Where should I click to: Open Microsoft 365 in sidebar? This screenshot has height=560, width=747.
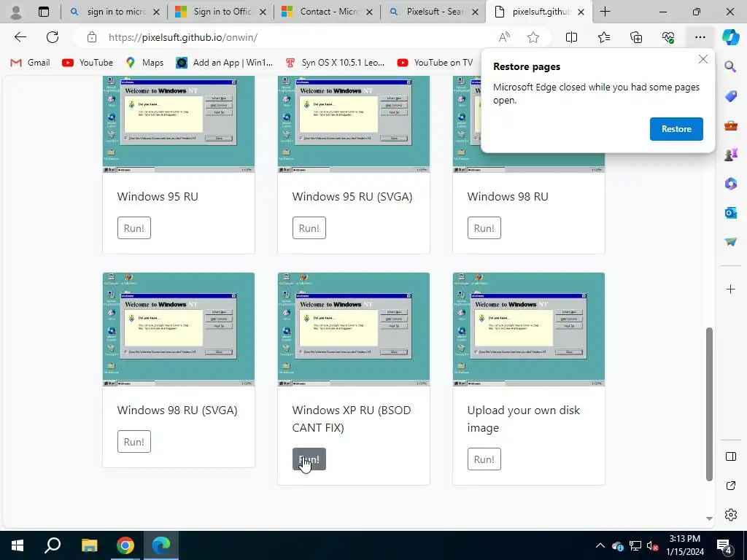[x=730, y=183]
